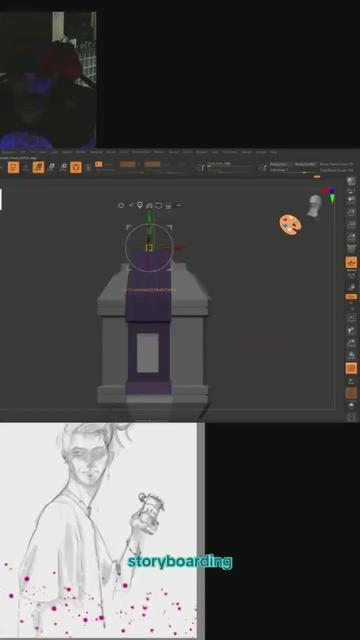This screenshot has height=640, width=360.
Task: Click the purple window panel on the lantern model
Action: [147, 353]
